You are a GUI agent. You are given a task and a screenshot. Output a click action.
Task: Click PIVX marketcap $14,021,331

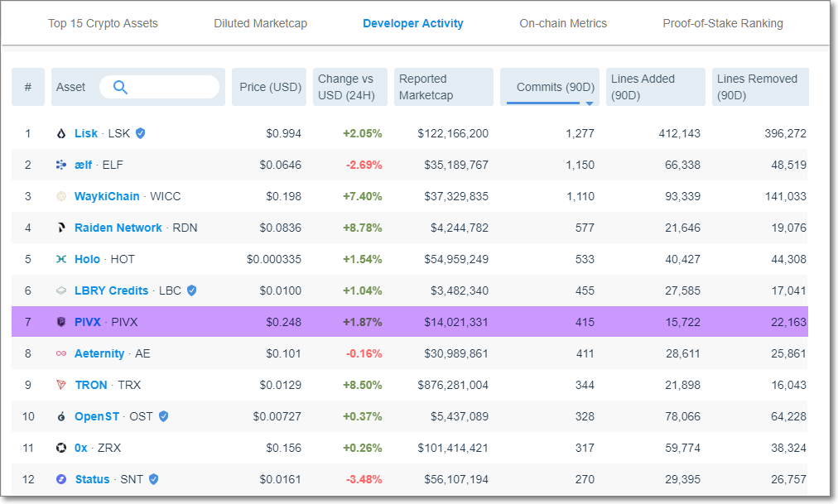point(456,322)
